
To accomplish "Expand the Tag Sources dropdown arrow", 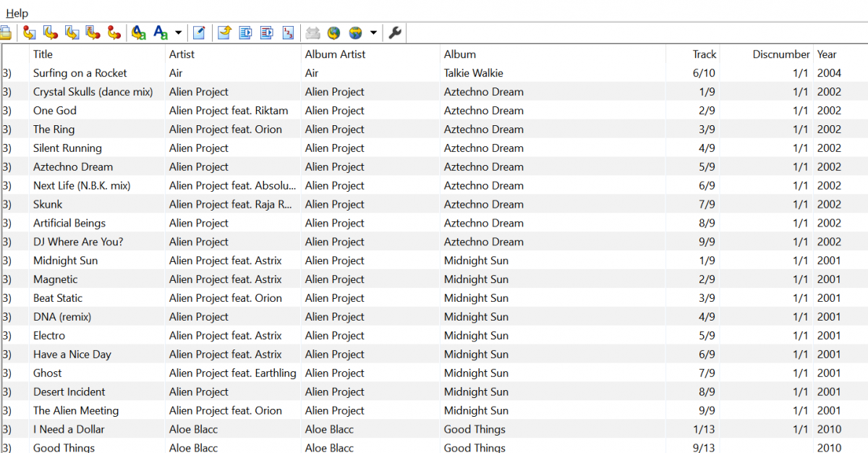I will (x=373, y=33).
